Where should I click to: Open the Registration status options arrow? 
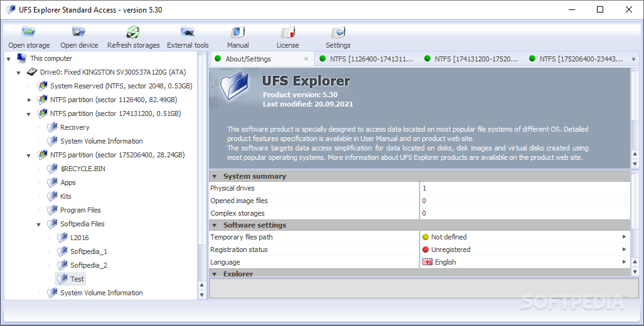click(x=624, y=250)
